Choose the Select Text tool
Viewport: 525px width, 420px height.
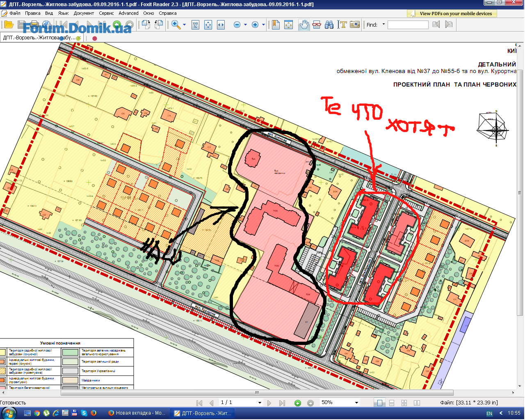point(342,25)
